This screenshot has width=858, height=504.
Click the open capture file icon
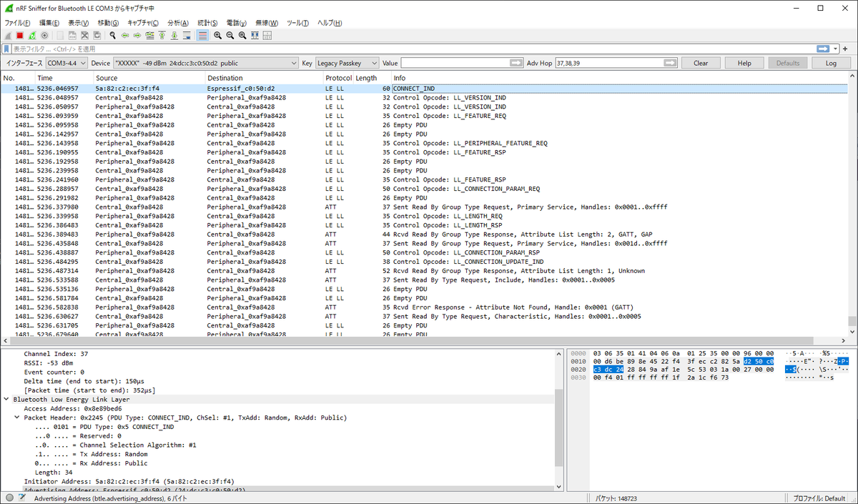[61, 35]
